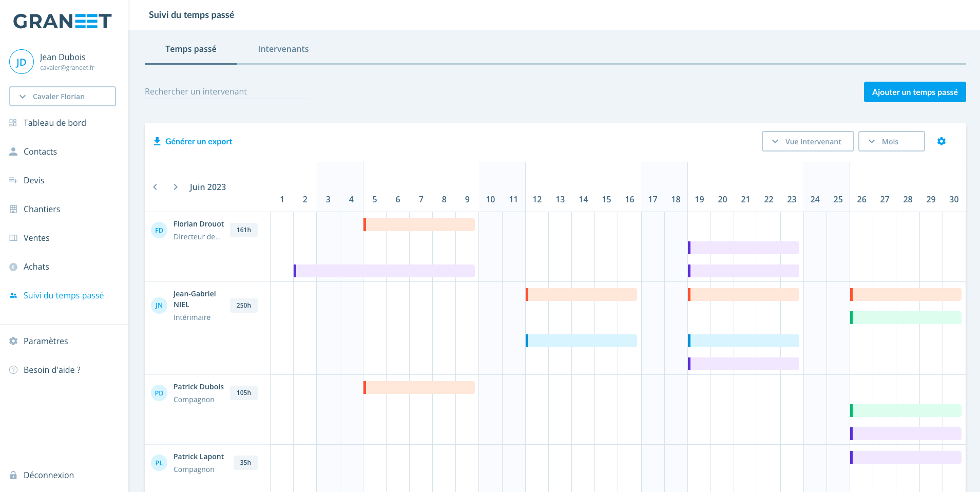The image size is (980, 492).
Task: Click the Déconnexion lock icon
Action: 13,475
